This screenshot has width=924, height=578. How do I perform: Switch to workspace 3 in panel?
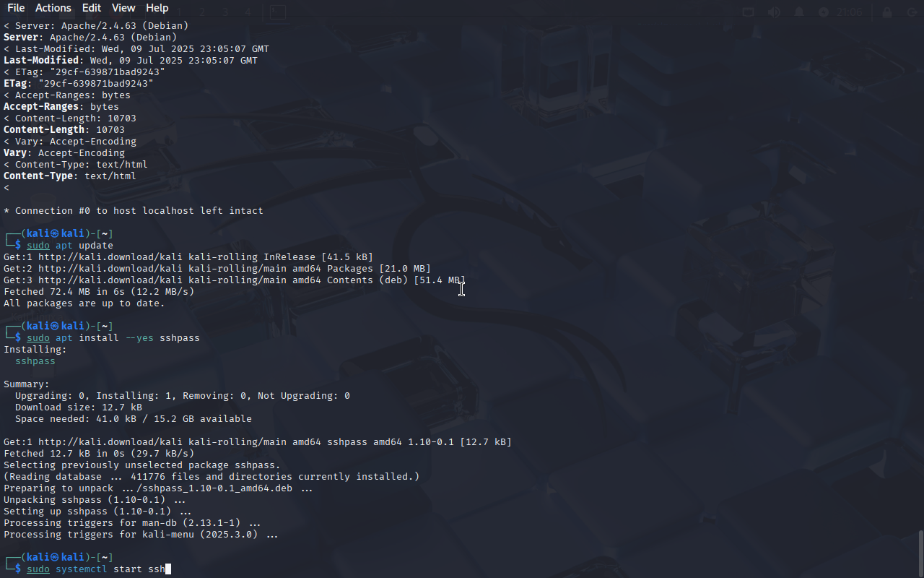click(x=225, y=12)
